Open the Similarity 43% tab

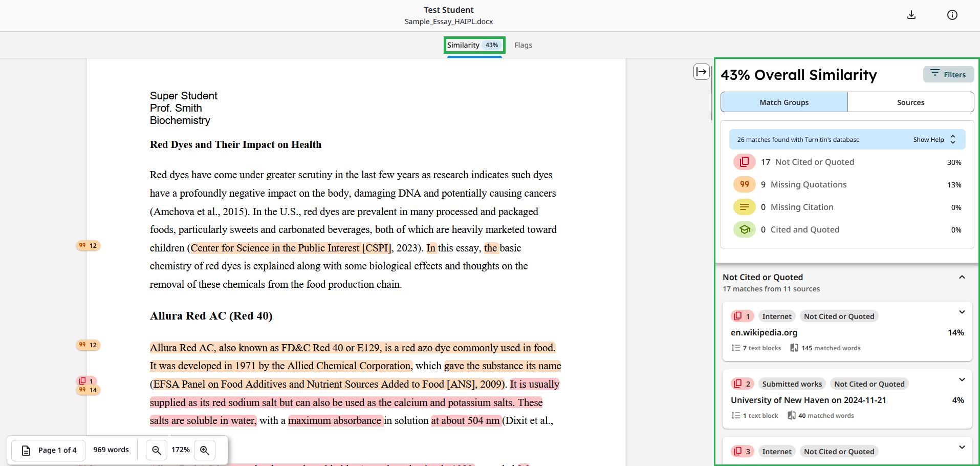[474, 45]
